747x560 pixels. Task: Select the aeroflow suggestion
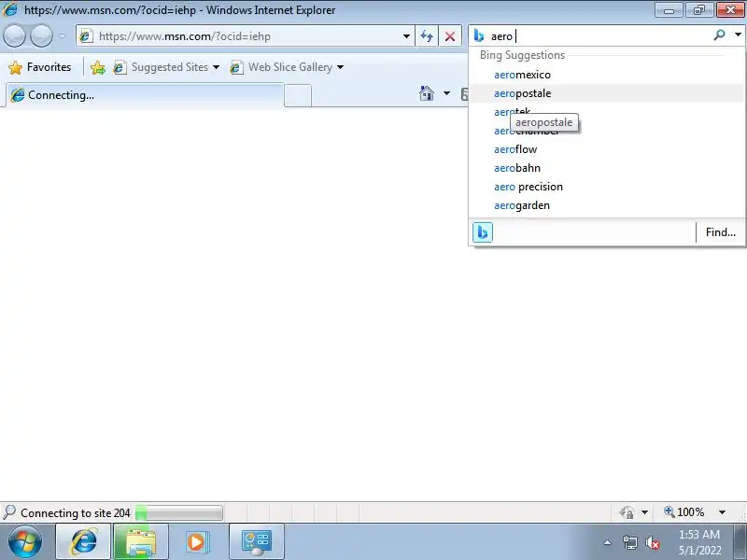pos(606,149)
